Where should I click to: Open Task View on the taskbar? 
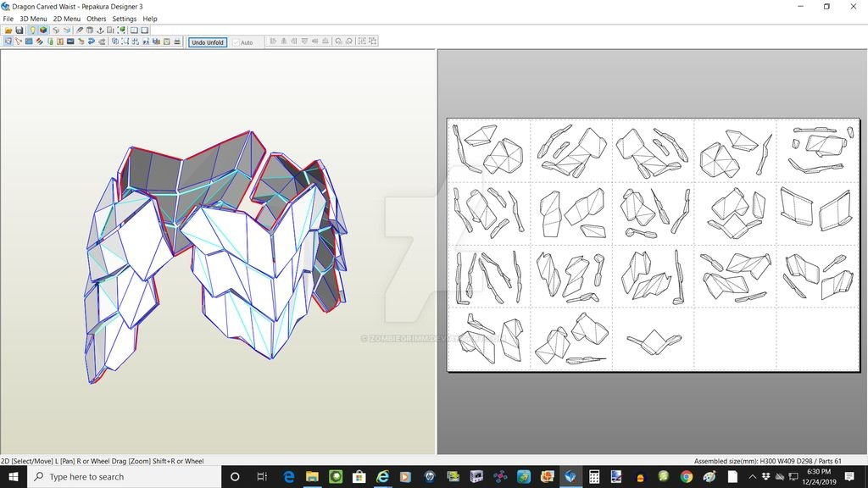click(x=262, y=476)
